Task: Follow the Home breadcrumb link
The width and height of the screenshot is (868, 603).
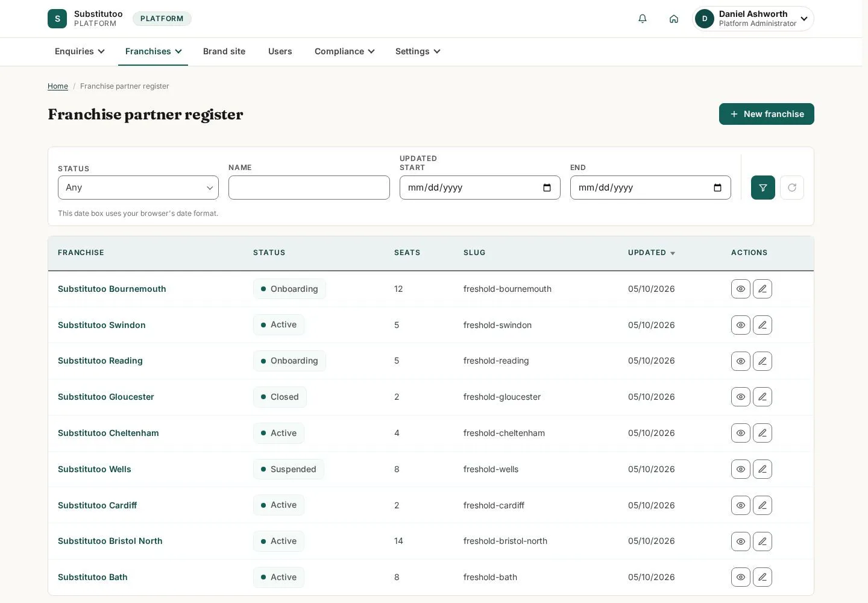Action: pyautogui.click(x=58, y=86)
